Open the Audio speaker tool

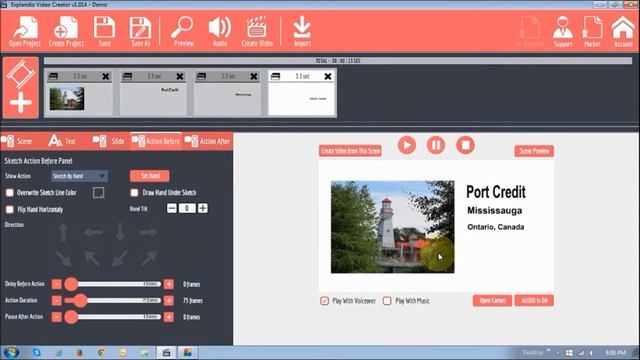click(220, 31)
